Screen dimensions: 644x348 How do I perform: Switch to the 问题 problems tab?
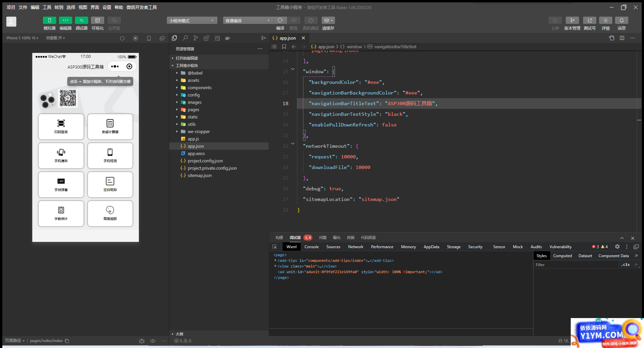coord(323,238)
